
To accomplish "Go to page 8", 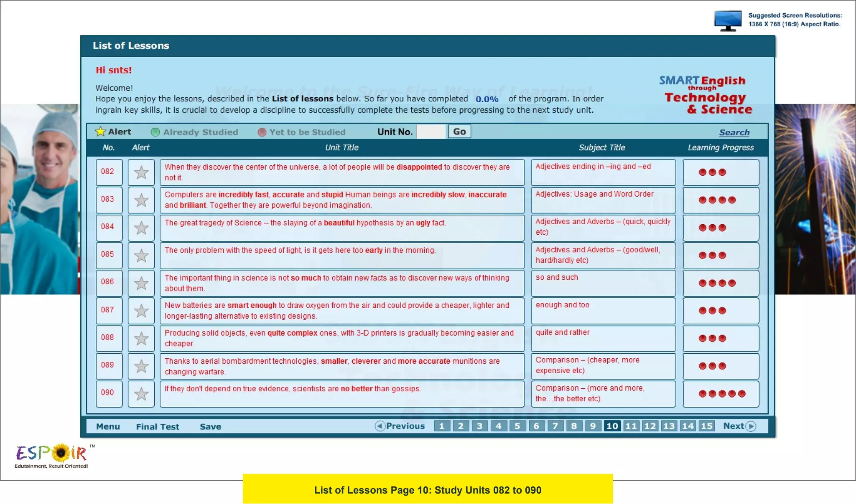I will [574, 426].
